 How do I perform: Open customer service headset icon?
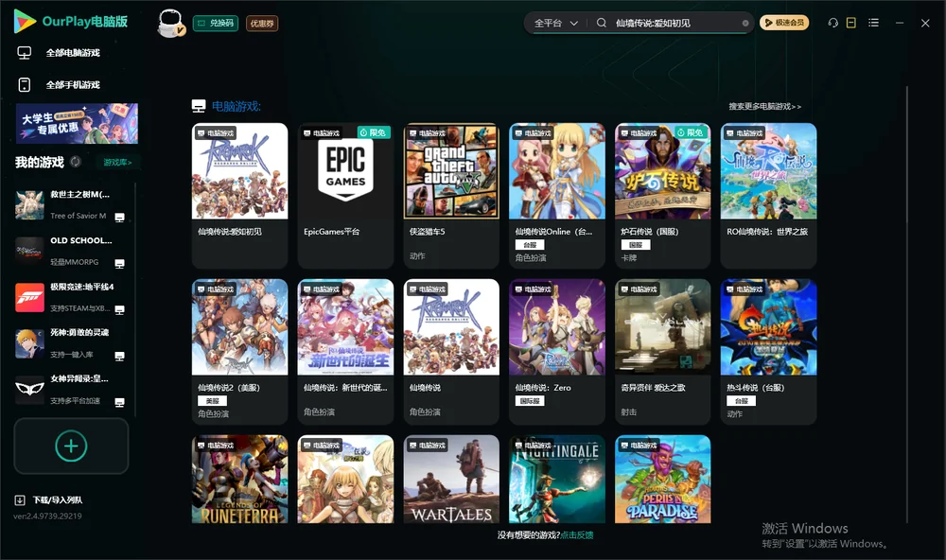pos(833,23)
